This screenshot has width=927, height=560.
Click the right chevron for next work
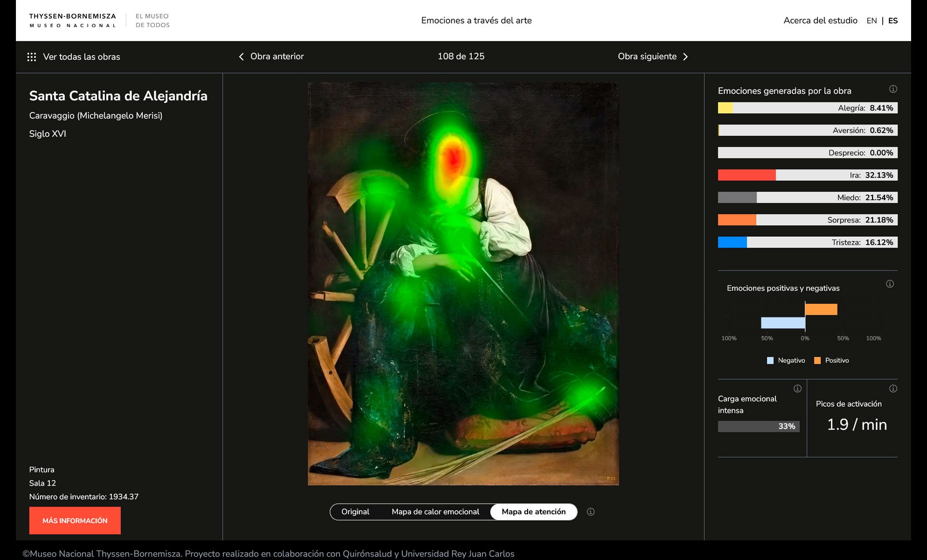click(685, 56)
